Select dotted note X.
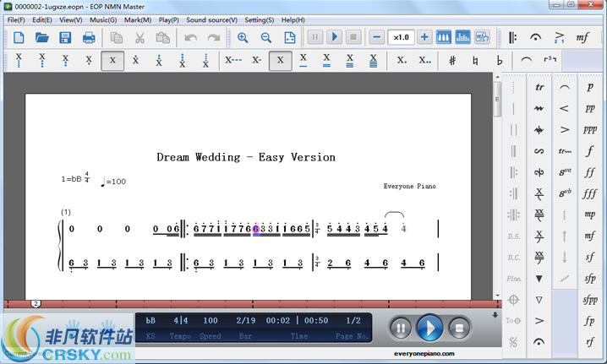Screen dimensions: 607x364 402,61
